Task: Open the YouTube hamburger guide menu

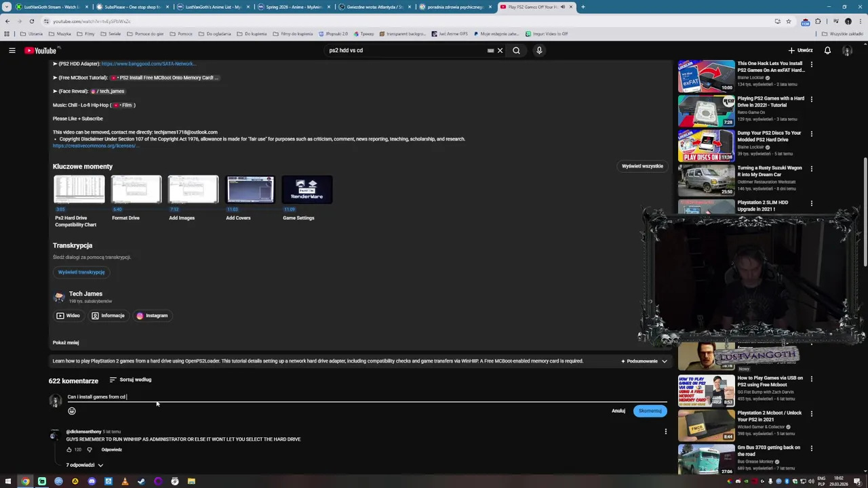Action: coord(12,50)
